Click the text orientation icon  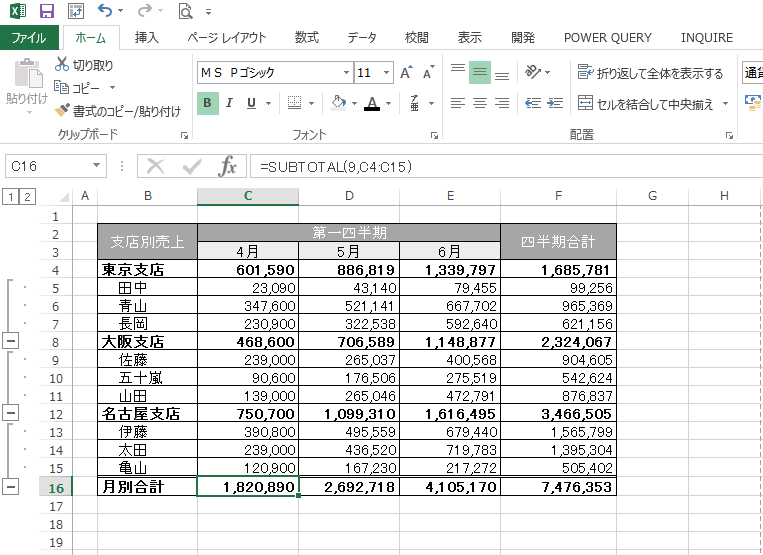tap(533, 72)
